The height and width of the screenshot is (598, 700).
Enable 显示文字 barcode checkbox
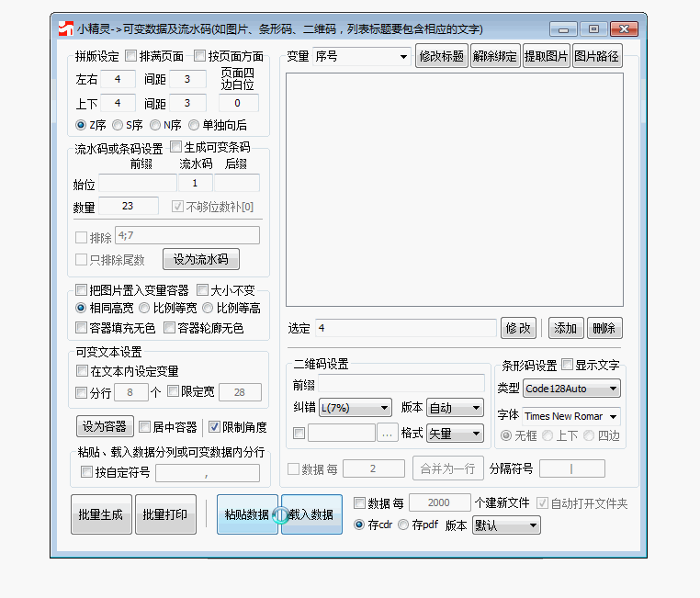pyautogui.click(x=567, y=364)
